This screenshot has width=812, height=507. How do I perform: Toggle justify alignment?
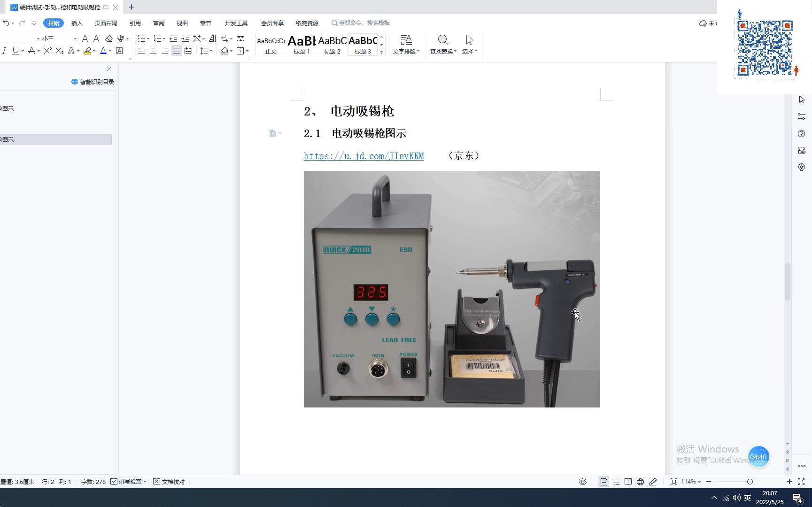tap(176, 51)
